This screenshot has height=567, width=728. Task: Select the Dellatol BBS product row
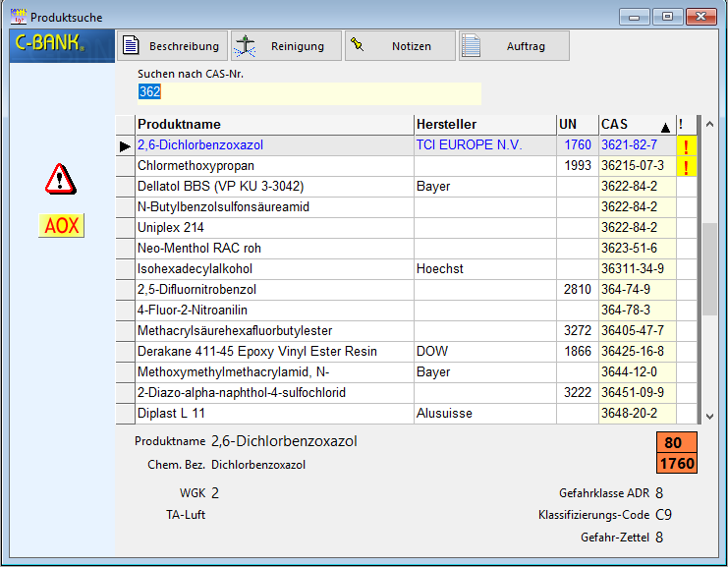click(x=274, y=187)
